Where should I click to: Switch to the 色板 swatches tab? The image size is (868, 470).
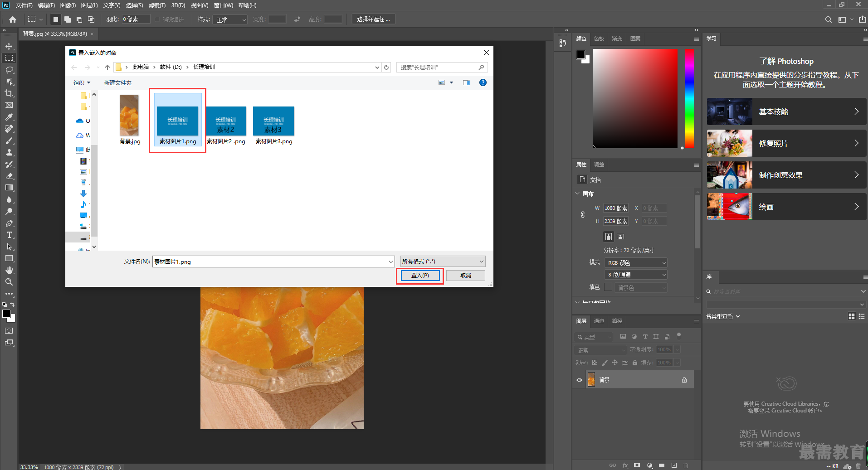click(599, 39)
